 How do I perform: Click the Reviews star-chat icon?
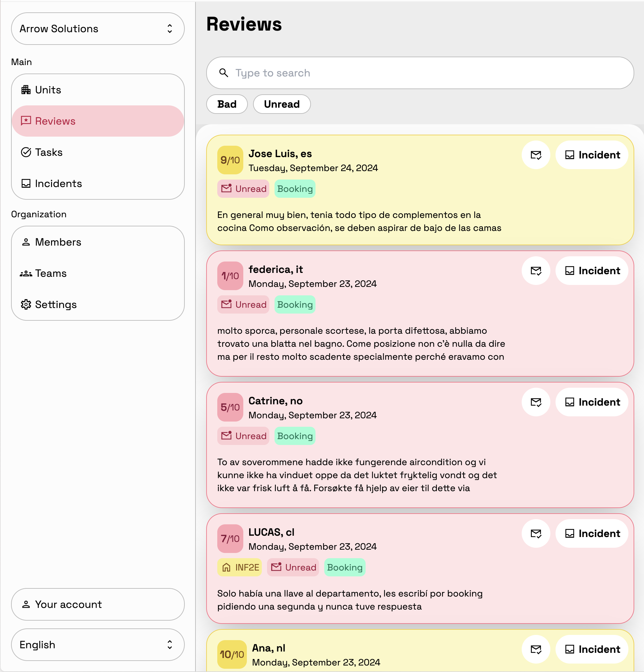(x=26, y=121)
